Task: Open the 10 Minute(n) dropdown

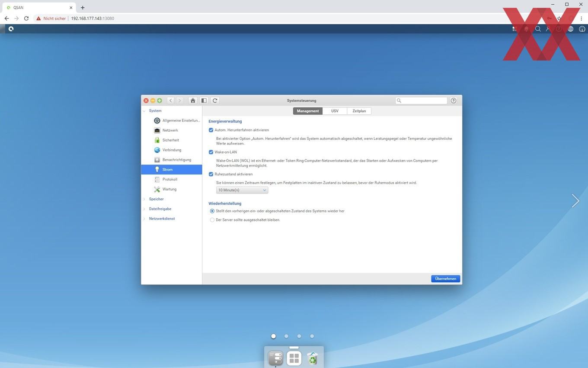Action: [242, 190]
